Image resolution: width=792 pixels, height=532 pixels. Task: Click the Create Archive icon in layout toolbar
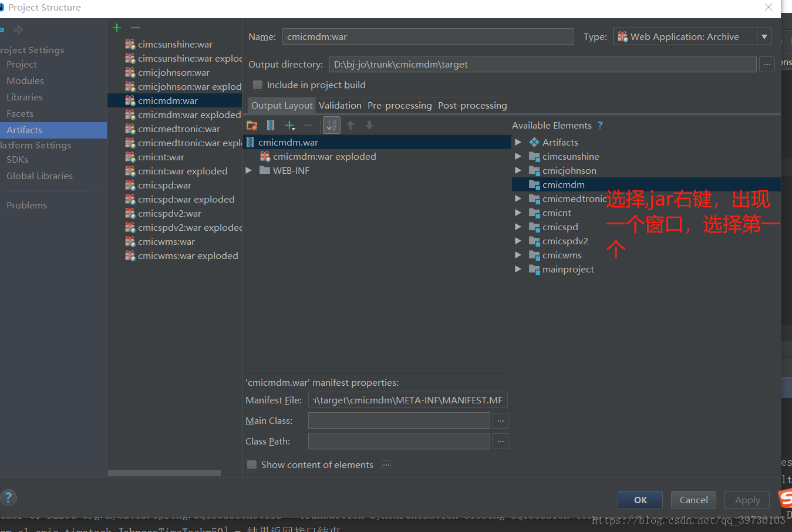(x=271, y=125)
